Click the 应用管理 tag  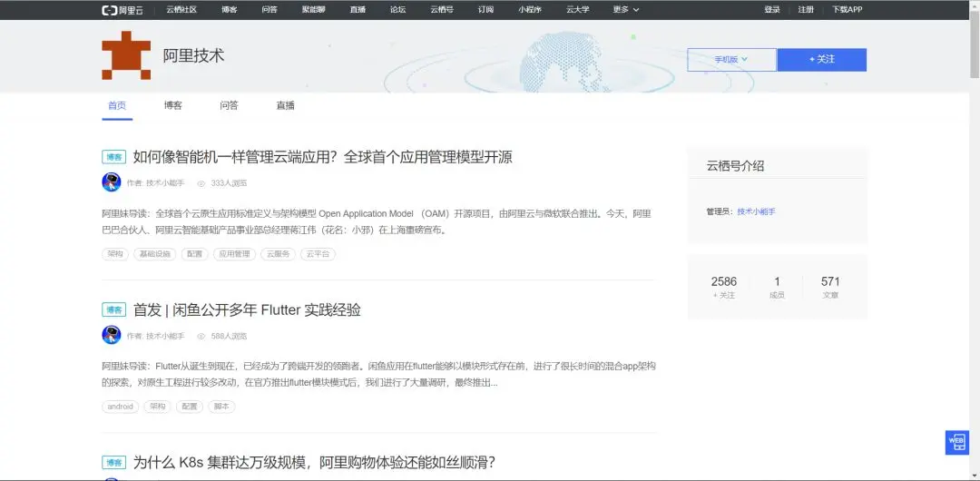234,254
